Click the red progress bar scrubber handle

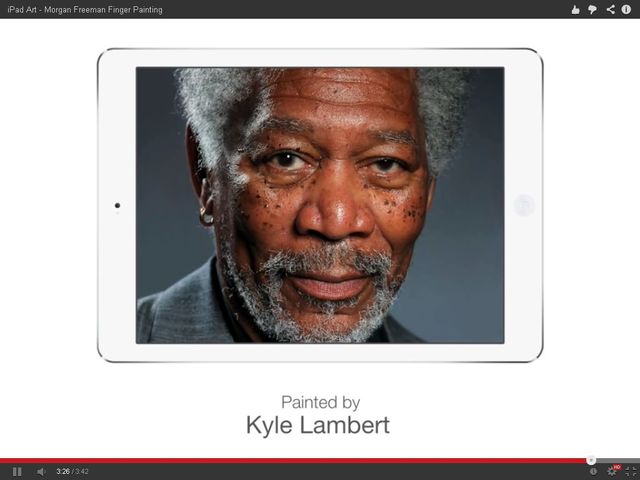591,460
